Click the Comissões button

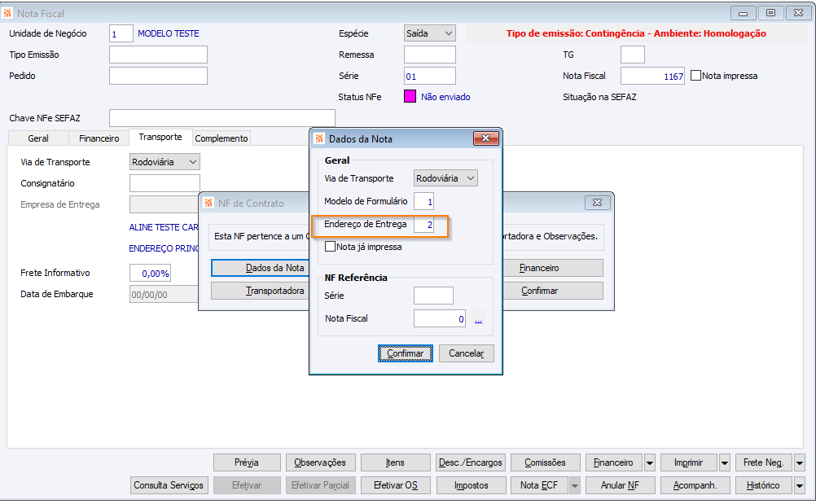(x=546, y=462)
